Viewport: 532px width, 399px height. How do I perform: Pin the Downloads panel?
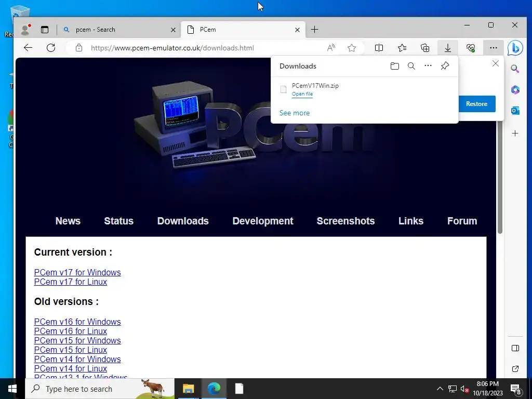pyautogui.click(x=445, y=66)
